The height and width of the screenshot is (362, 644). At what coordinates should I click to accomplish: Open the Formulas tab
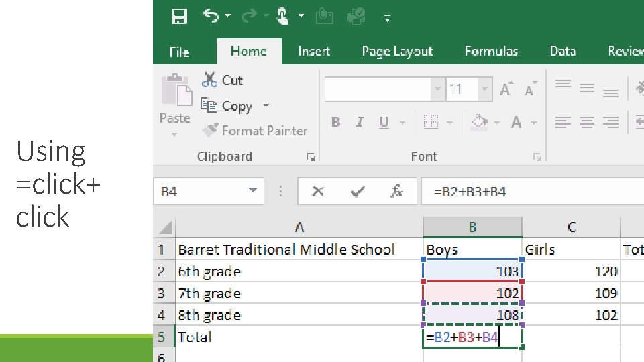pos(491,52)
